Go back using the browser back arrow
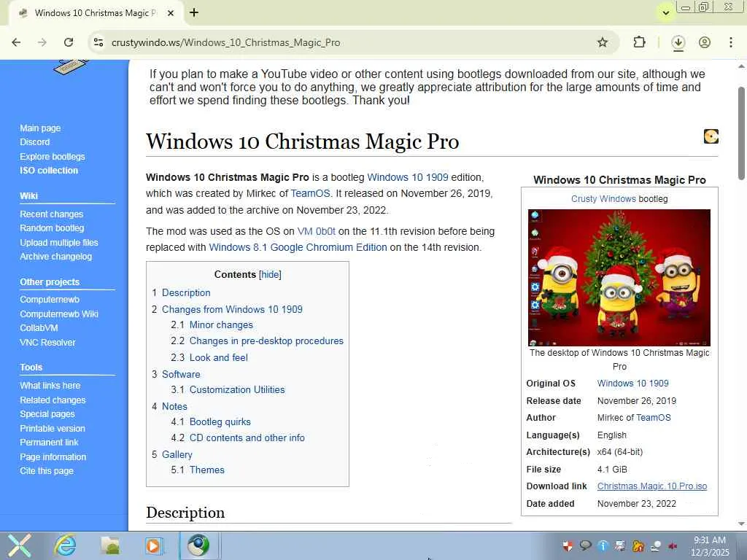Image resolution: width=747 pixels, height=560 pixels. pyautogui.click(x=16, y=42)
